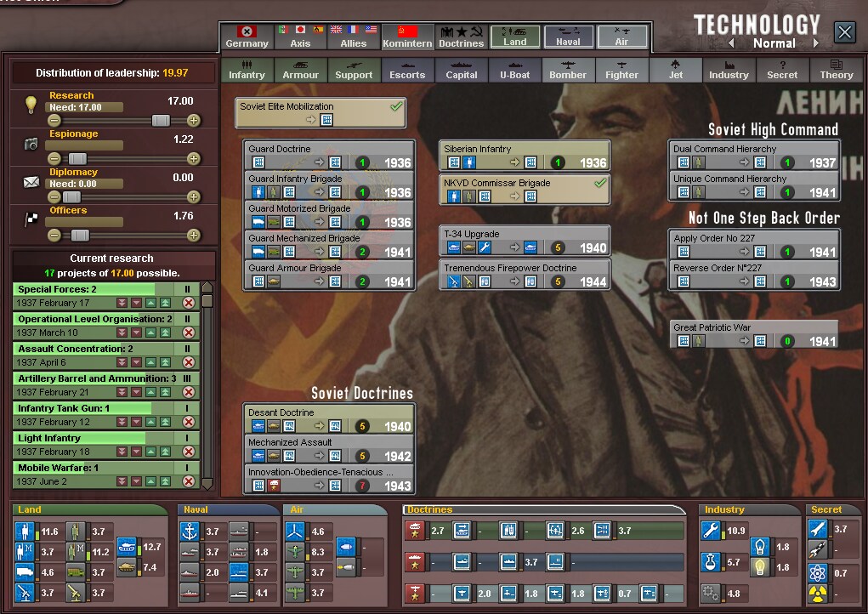868x614 pixels.
Task: Toggle the Air filter button
Action: point(622,37)
